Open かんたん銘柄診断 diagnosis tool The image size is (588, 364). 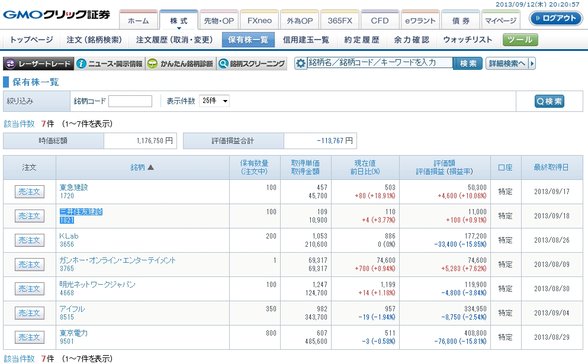[181, 64]
